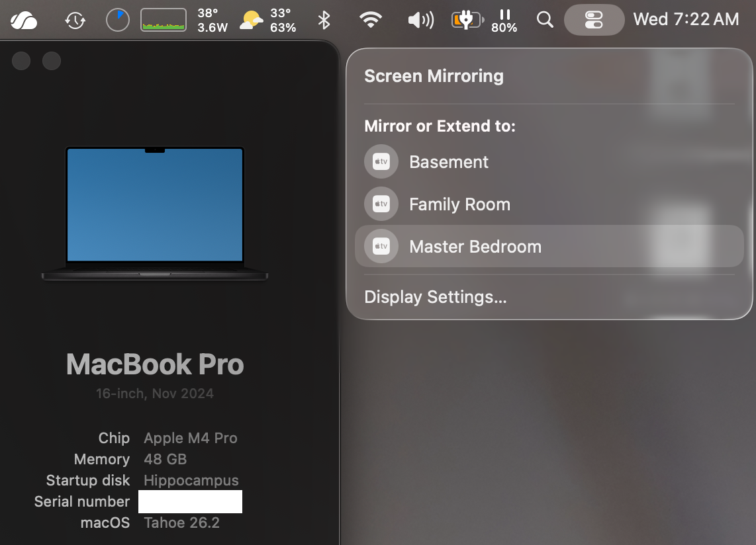756x545 pixels.
Task: Click the Apple TV icon beside Master Bedroom
Action: tap(381, 246)
